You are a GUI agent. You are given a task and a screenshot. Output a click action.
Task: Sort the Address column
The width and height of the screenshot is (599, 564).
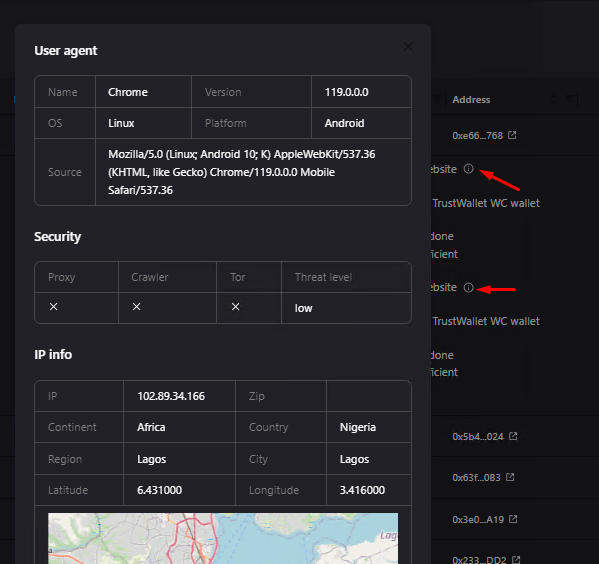point(554,100)
